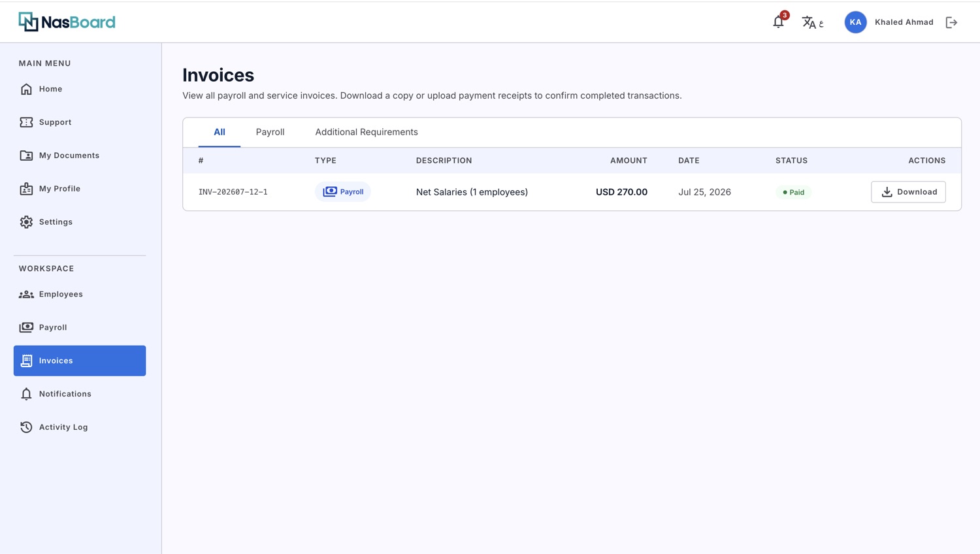Viewport: 980px width, 554px height.
Task: Click the KA user avatar
Action: coord(855,22)
